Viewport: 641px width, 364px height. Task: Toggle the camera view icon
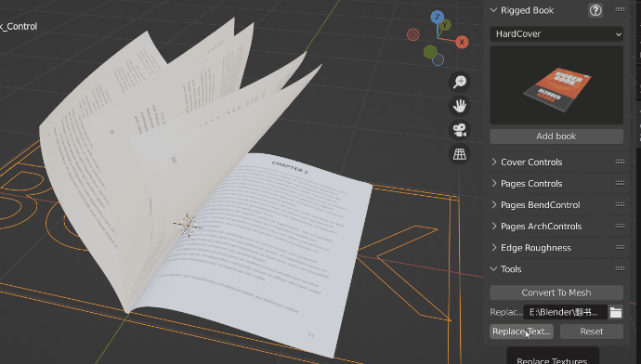point(460,130)
